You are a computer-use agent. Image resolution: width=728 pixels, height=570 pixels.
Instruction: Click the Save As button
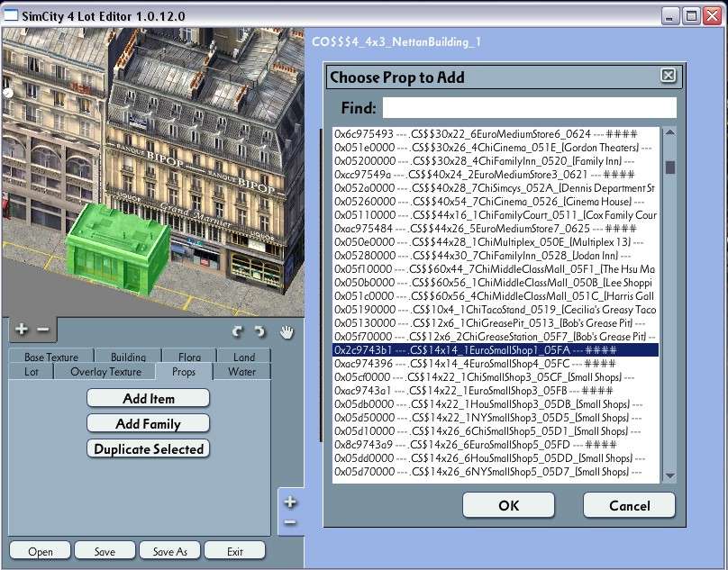coord(170,551)
